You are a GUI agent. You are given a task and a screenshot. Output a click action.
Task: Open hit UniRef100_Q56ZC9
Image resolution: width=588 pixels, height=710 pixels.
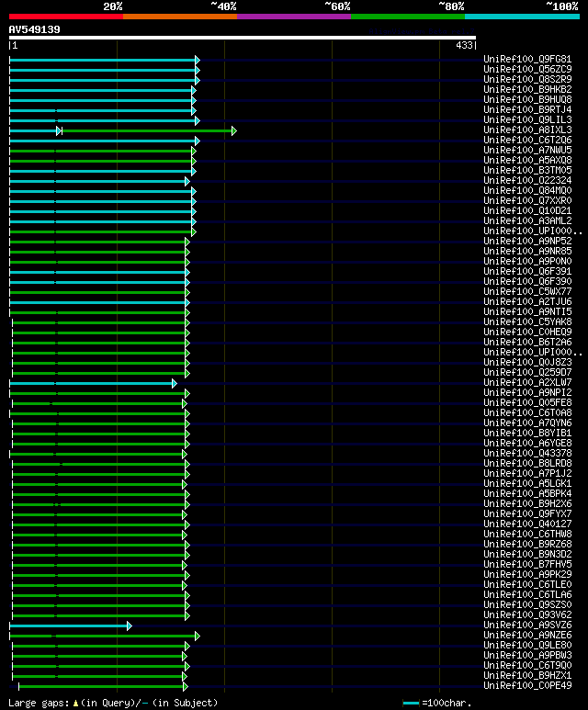(x=527, y=69)
